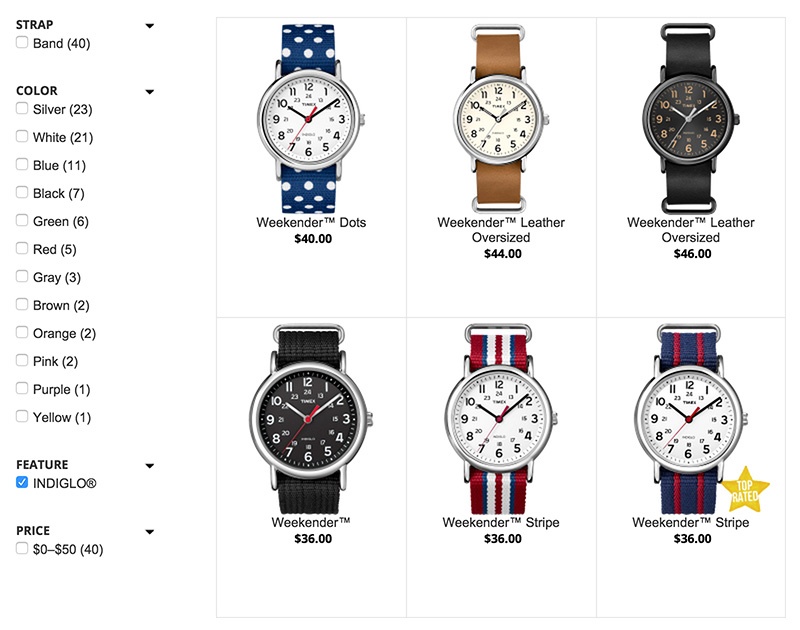The width and height of the screenshot is (800, 630).
Task: Open the Weekender Dots product link
Action: click(311, 222)
